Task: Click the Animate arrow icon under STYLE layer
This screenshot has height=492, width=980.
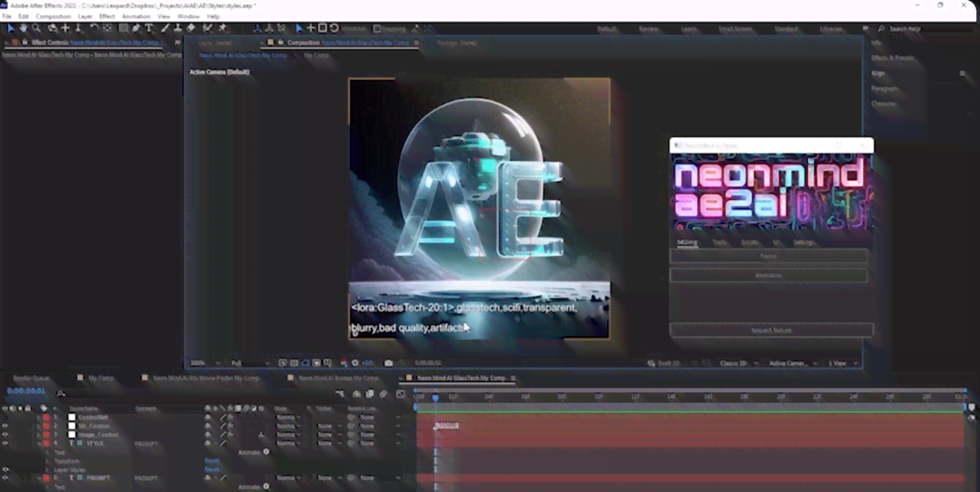Action: pyautogui.click(x=266, y=452)
